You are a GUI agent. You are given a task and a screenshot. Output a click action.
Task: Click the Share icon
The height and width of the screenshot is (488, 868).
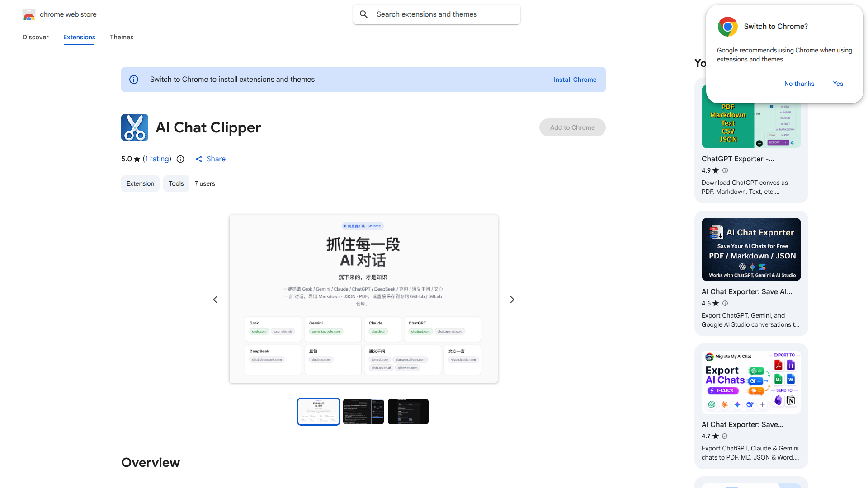tap(199, 159)
